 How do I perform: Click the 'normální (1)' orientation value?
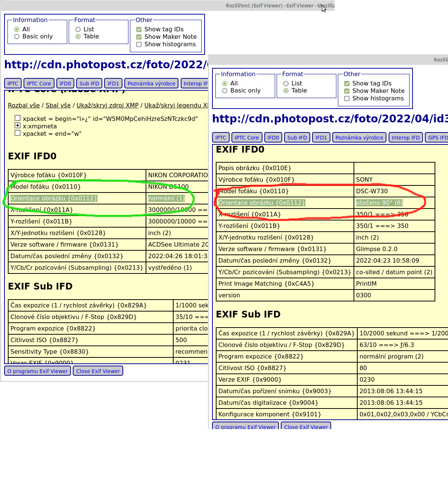(167, 198)
